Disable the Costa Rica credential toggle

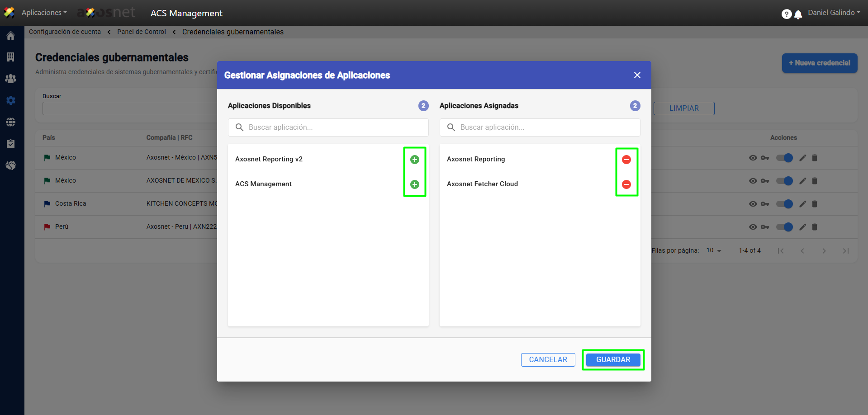click(x=784, y=204)
